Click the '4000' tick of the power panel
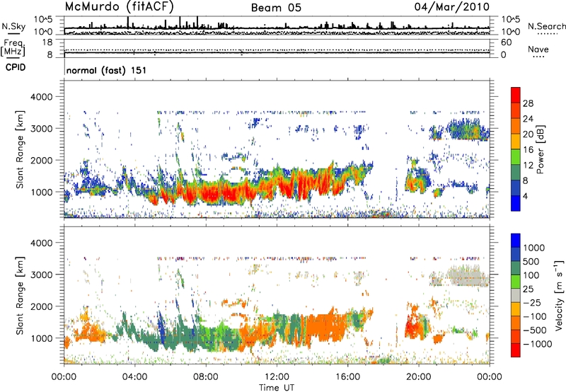The height and width of the screenshot is (392, 566). point(43,97)
